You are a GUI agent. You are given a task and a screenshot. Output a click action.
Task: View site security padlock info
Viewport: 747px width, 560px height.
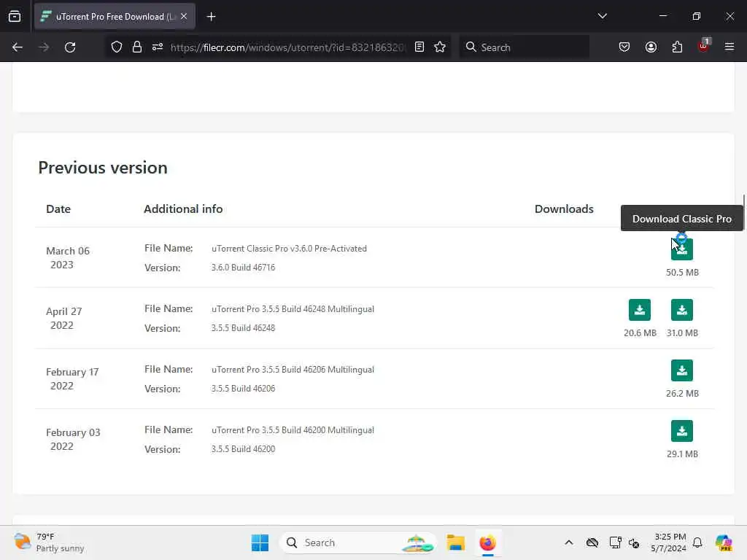(137, 47)
